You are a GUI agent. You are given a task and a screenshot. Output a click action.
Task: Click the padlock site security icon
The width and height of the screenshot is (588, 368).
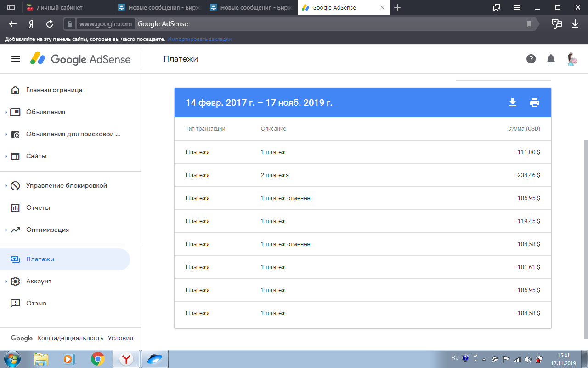pos(69,24)
